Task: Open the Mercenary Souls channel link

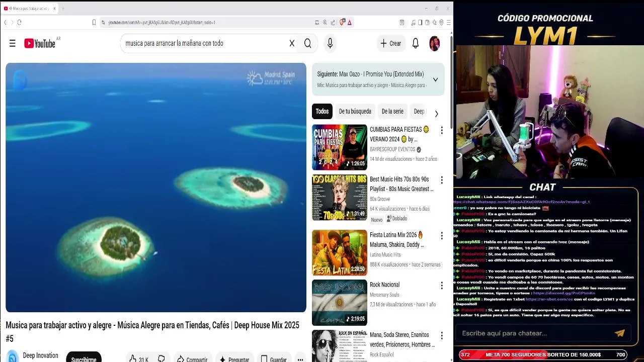Action: (x=384, y=295)
